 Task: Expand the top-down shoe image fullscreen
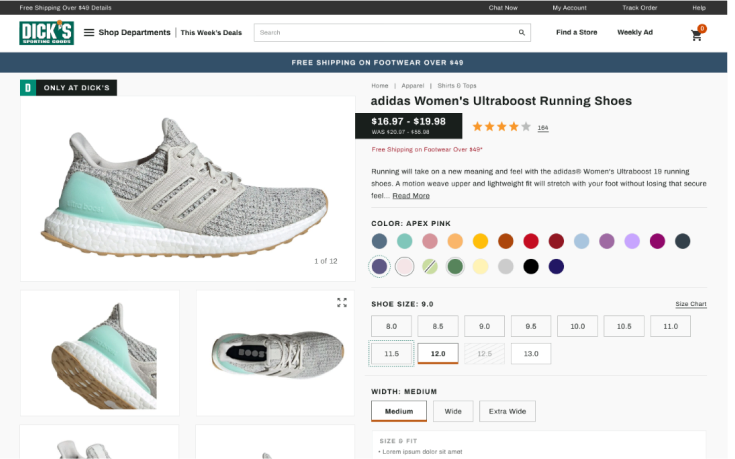342,302
